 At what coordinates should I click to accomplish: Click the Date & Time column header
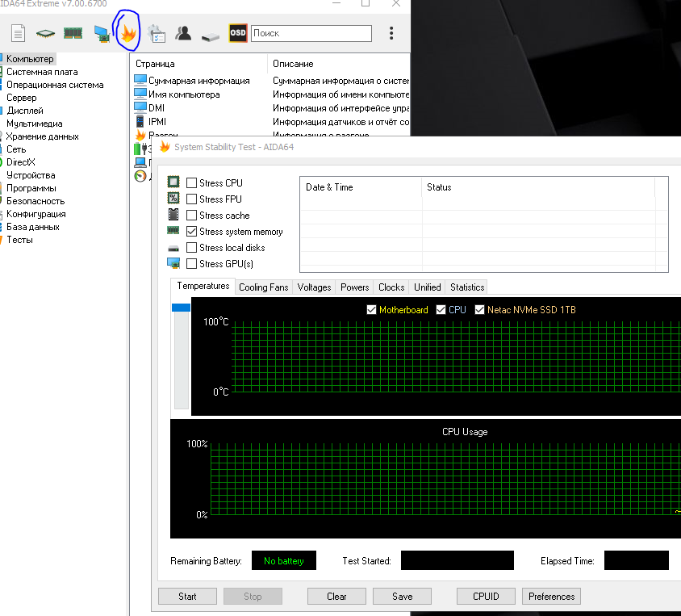pyautogui.click(x=361, y=187)
